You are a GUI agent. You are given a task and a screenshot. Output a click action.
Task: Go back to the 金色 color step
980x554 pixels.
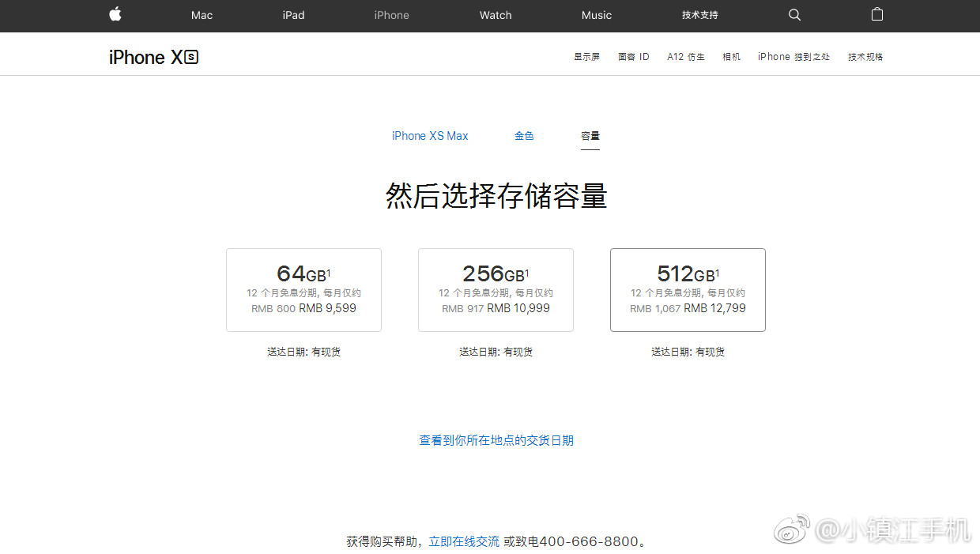[x=524, y=136]
